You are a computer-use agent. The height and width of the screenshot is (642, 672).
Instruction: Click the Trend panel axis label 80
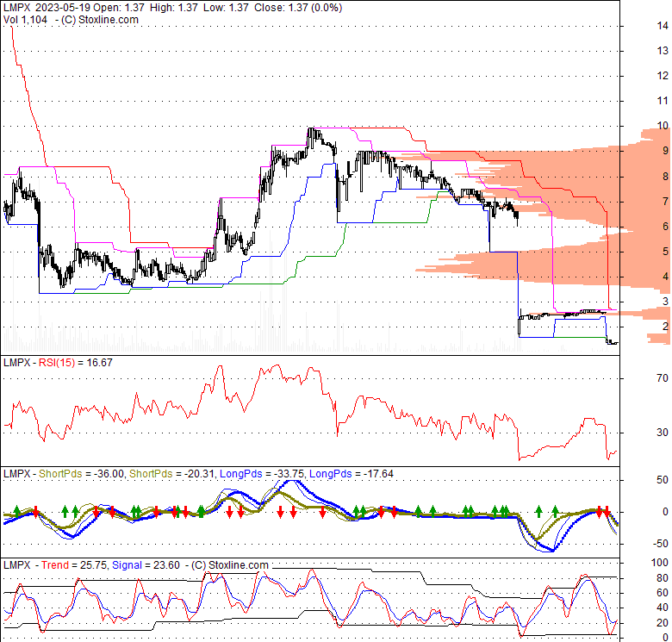pyautogui.click(x=663, y=577)
